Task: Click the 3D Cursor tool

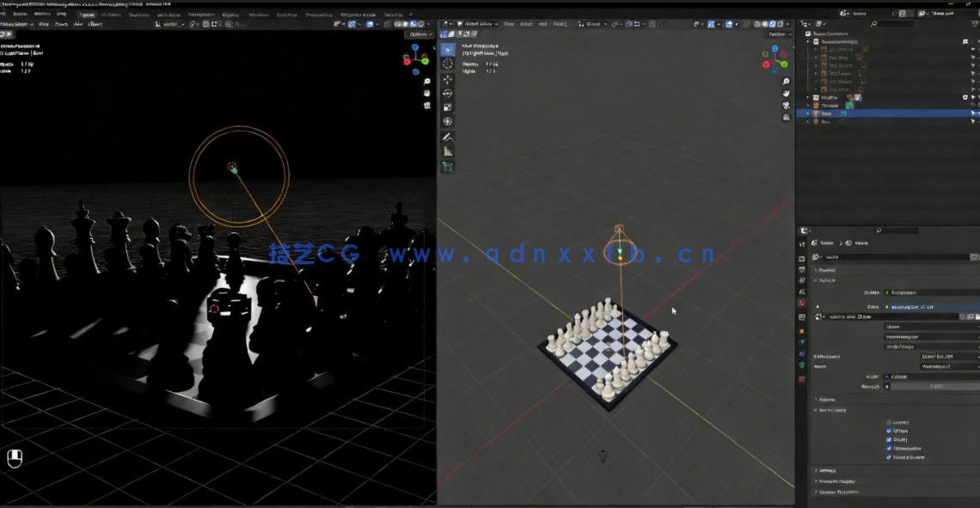Action: (447, 64)
